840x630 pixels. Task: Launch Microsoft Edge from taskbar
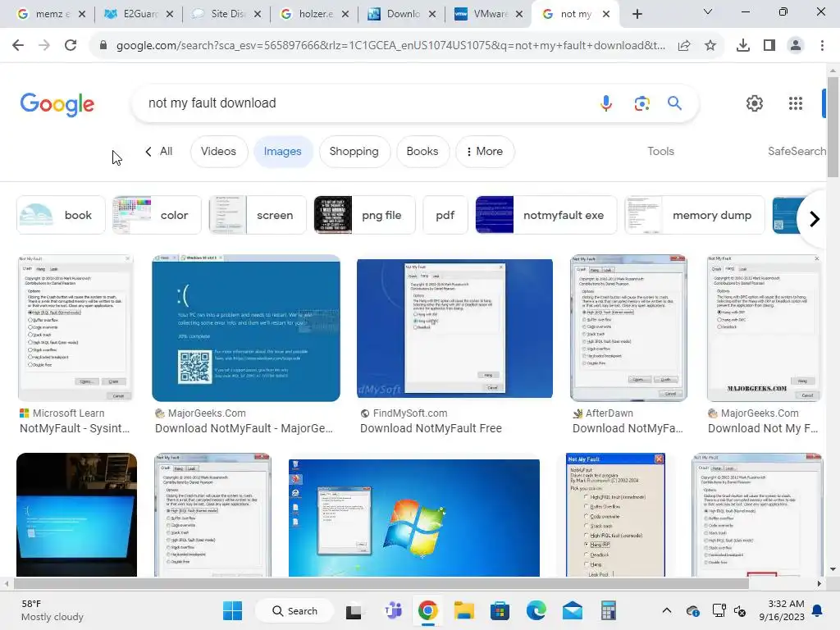point(536,610)
